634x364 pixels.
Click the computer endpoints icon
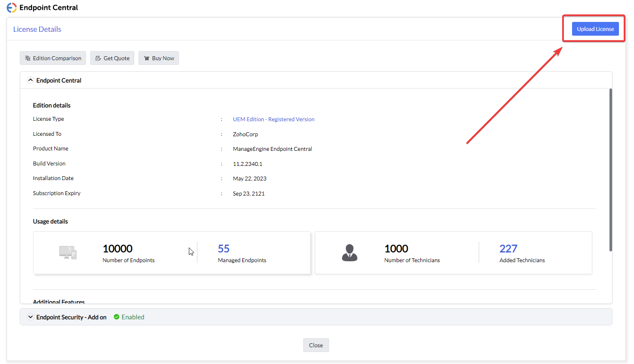coord(68,253)
